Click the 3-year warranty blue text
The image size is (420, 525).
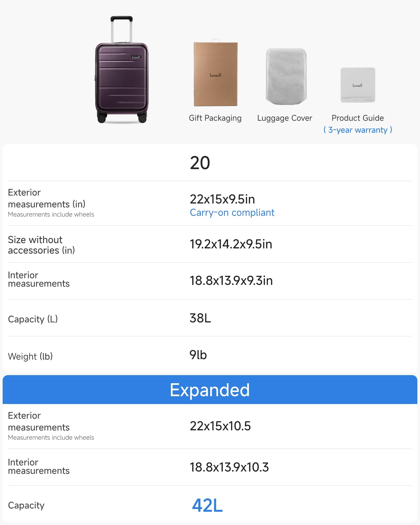(x=358, y=130)
